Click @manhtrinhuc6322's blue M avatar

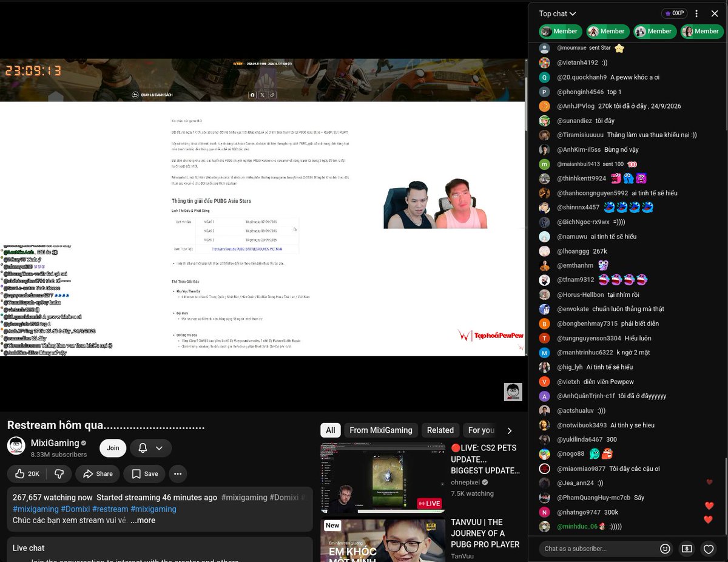(545, 353)
